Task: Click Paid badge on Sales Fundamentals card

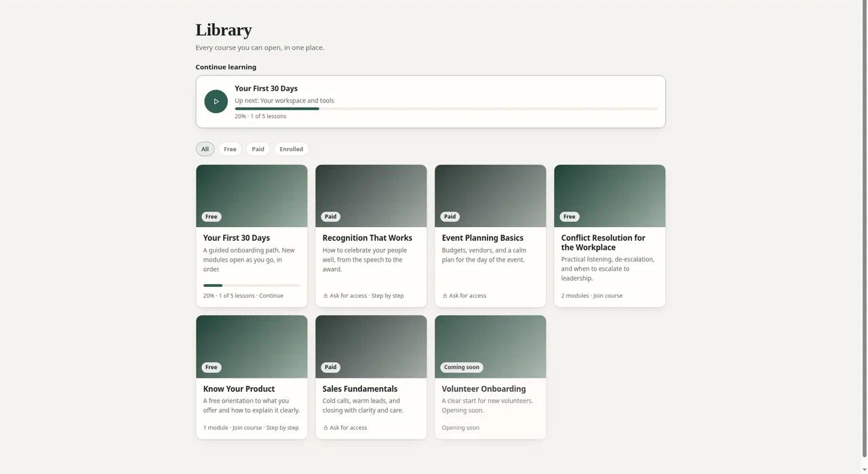Action: 330,368
